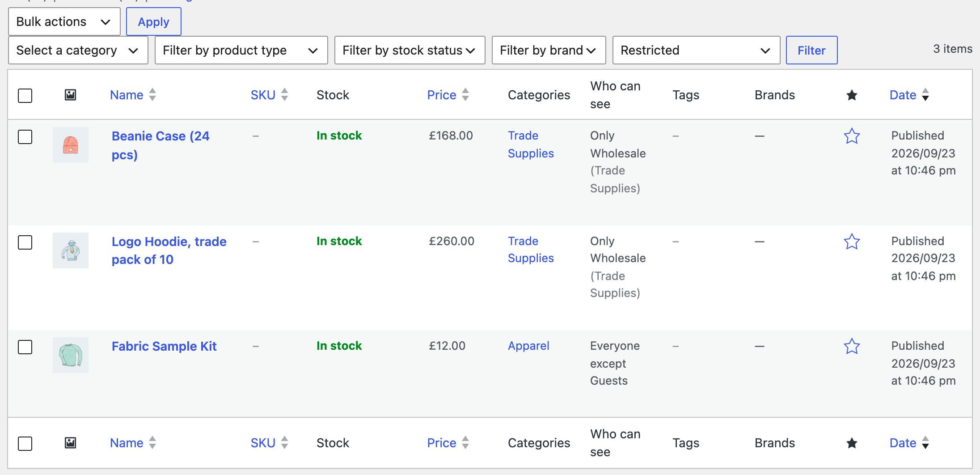Check the Logo Hoodie trade pack row
Viewport: 980px width, 475px height.
[x=25, y=242]
